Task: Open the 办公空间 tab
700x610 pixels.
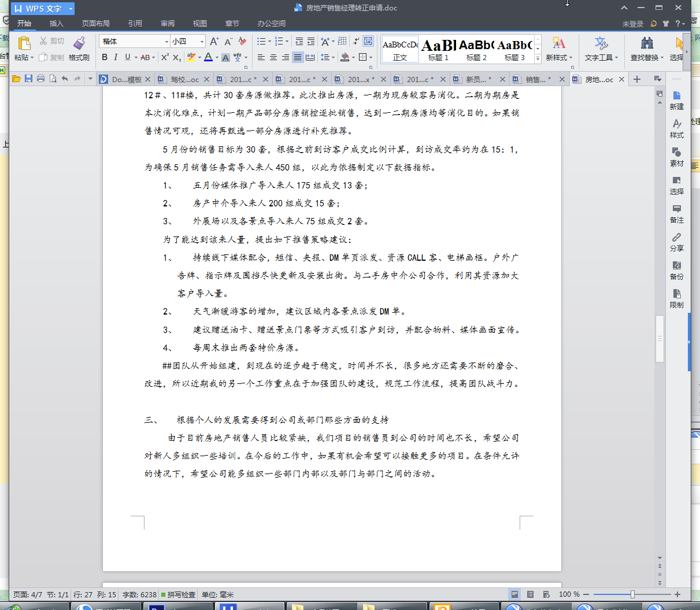Action: coord(272,24)
